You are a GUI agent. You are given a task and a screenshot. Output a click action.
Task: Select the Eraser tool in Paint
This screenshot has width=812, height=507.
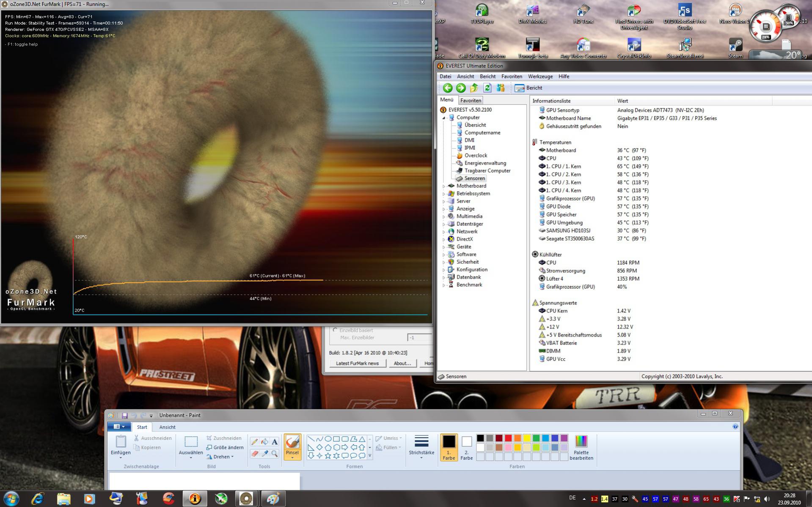point(254,454)
